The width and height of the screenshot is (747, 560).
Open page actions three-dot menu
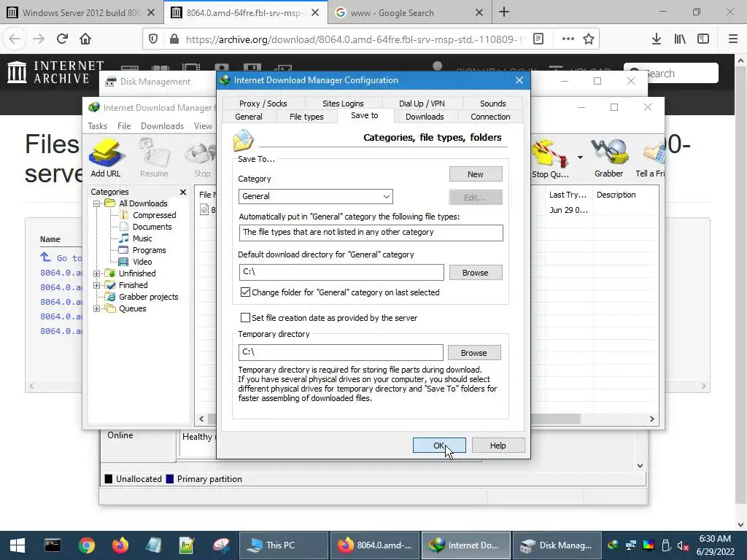click(568, 39)
